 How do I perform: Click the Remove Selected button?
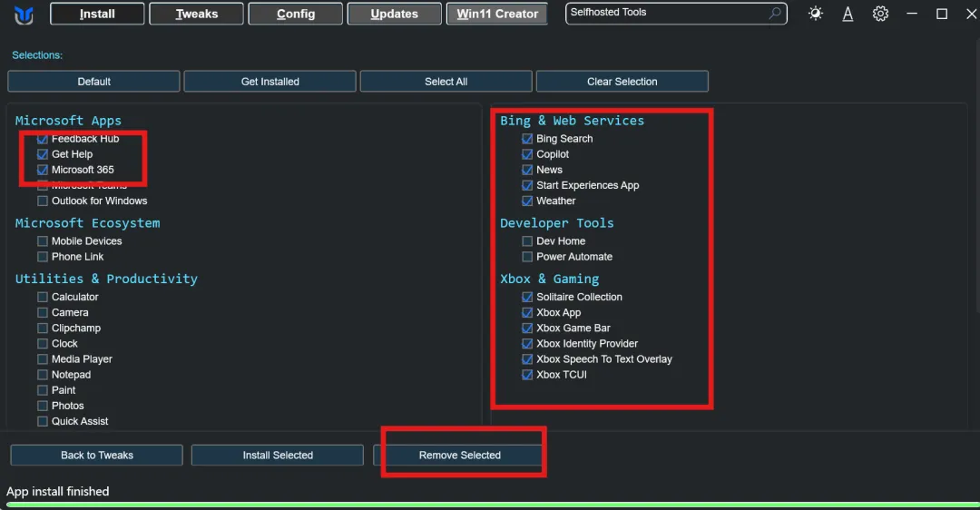pyautogui.click(x=459, y=455)
